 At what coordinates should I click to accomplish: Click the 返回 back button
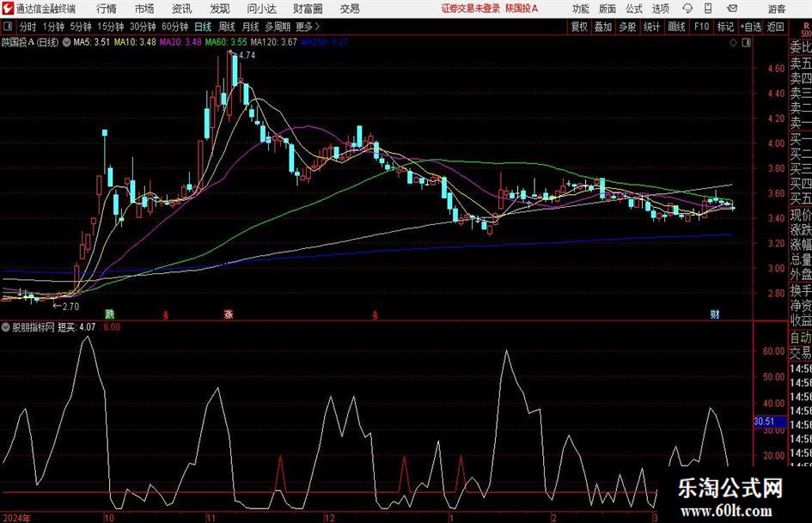(775, 27)
